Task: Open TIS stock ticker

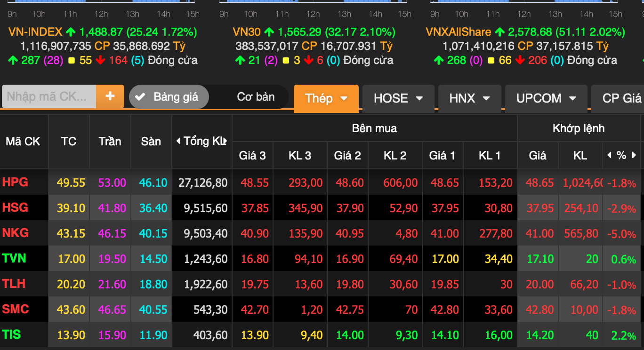Action: pos(11,334)
